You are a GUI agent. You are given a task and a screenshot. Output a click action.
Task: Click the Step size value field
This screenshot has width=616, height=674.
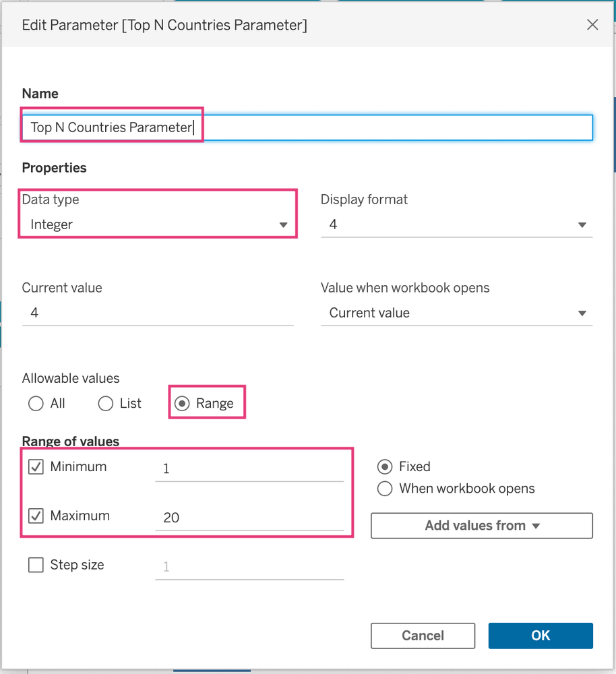tap(249, 566)
